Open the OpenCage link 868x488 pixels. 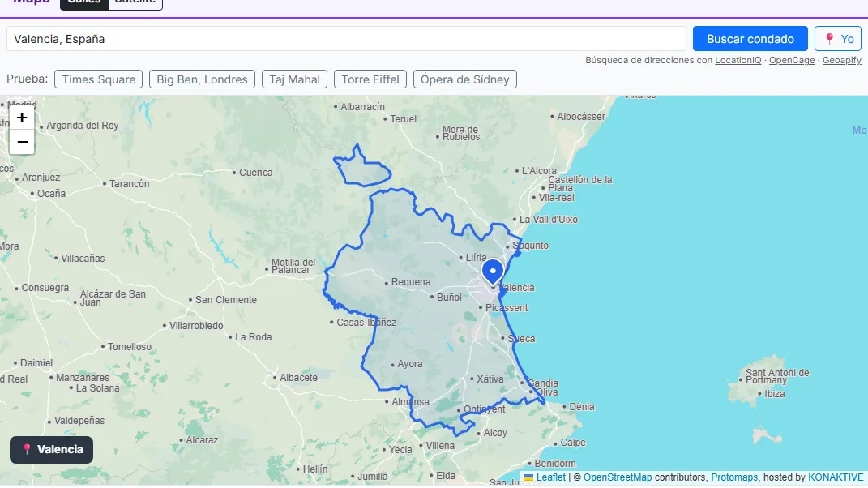[x=792, y=60]
